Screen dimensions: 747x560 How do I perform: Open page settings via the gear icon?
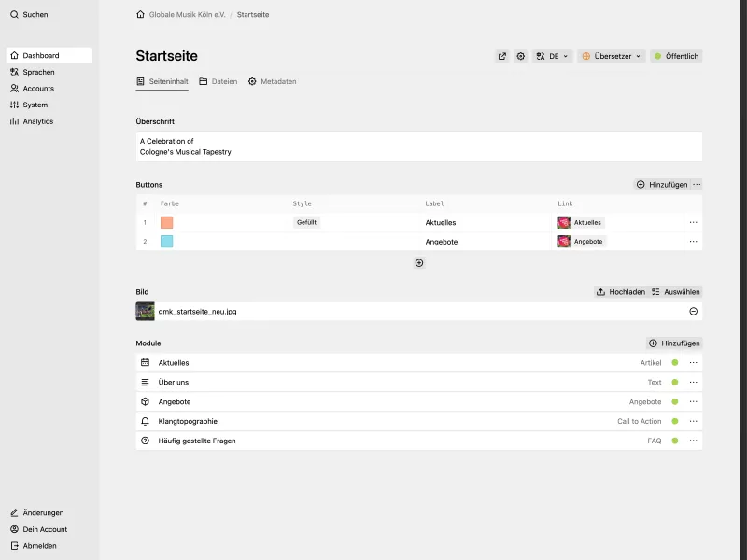(521, 56)
